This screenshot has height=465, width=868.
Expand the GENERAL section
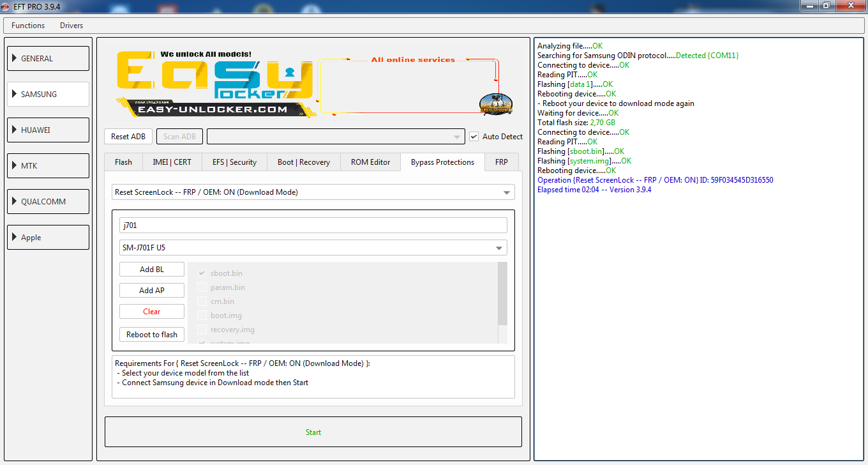point(48,58)
